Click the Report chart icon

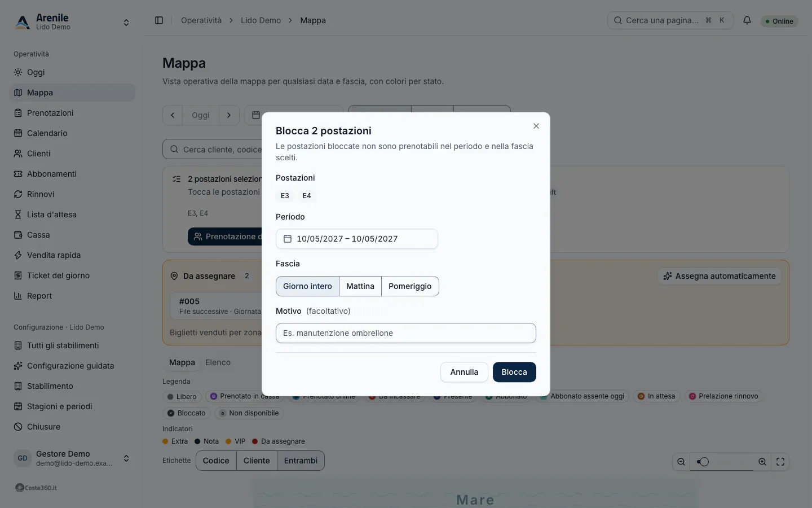[x=18, y=296]
